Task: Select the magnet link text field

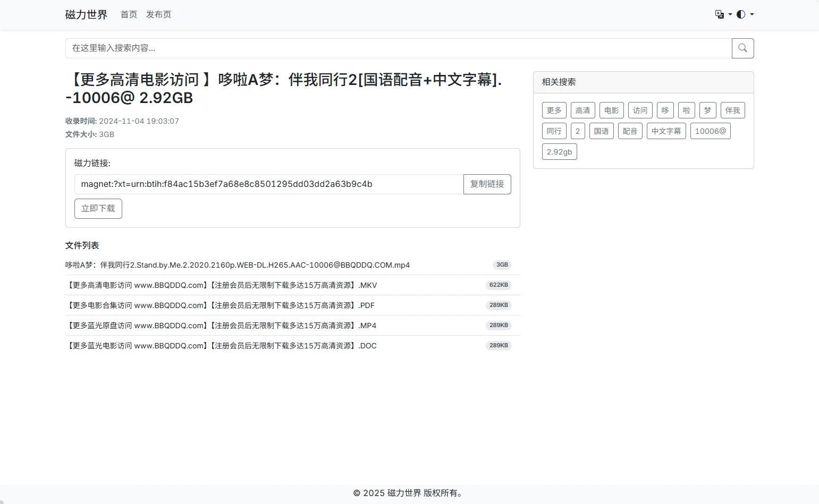Action: (268, 184)
